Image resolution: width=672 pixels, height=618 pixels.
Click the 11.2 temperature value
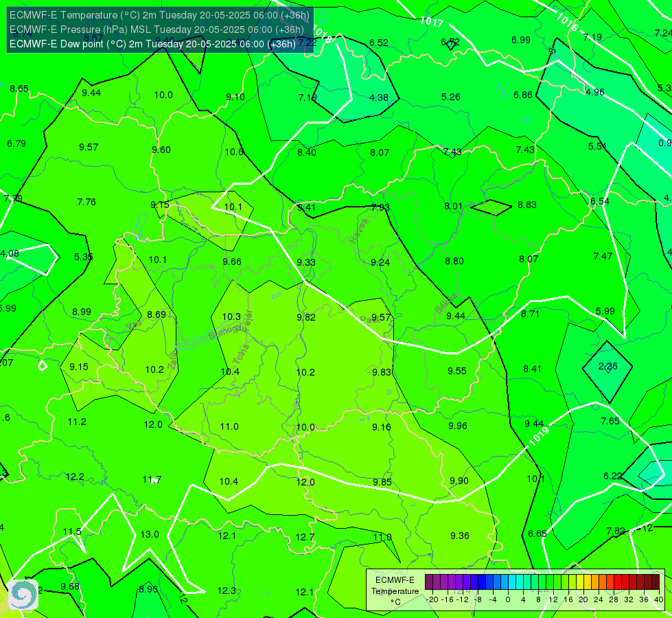pos(77,422)
